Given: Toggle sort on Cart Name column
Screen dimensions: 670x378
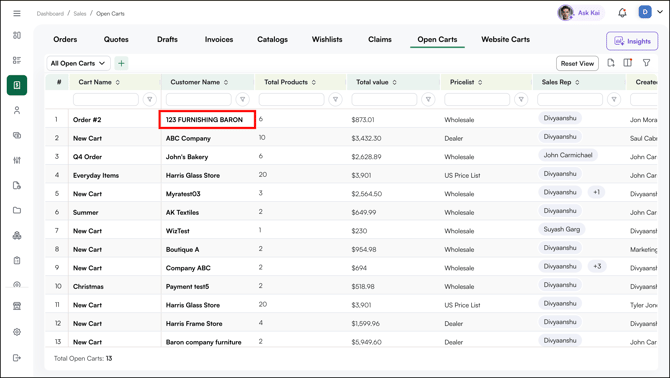Looking at the screenshot, I should click(118, 82).
